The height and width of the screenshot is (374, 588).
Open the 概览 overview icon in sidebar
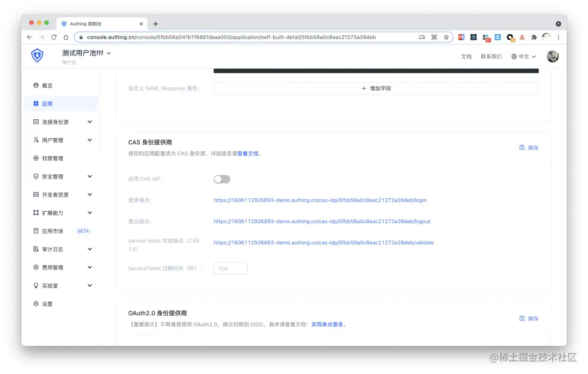click(x=36, y=85)
